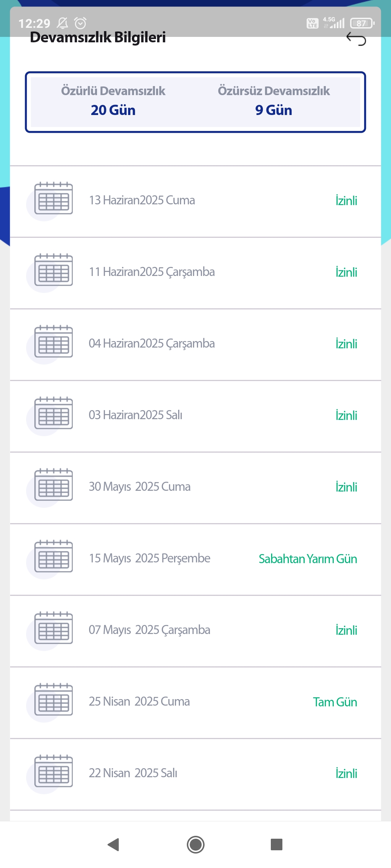Tap the back arrow icon
391x868 pixels.
coord(356,39)
